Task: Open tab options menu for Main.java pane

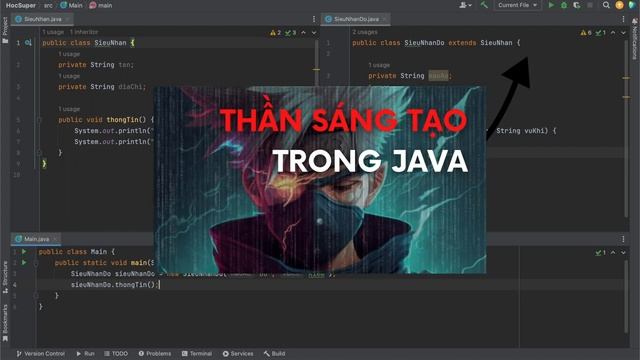Action: coord(623,239)
